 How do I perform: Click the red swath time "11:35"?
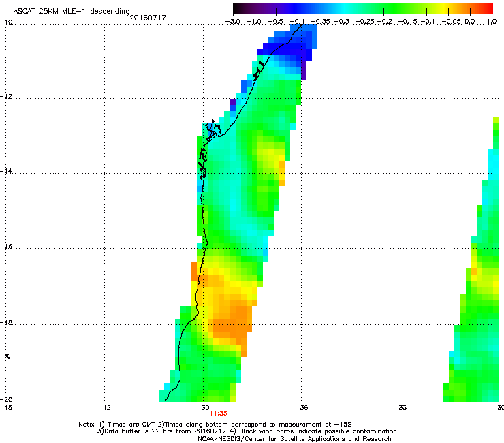pyautogui.click(x=218, y=414)
